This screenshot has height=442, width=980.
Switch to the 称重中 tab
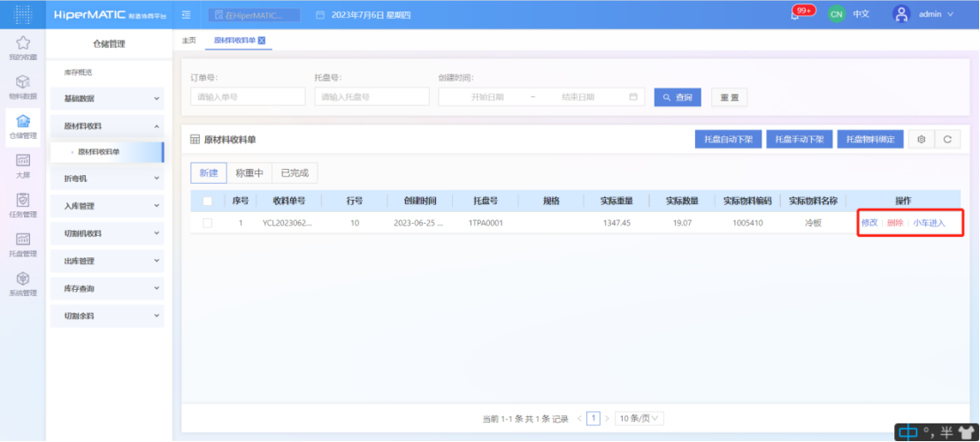point(249,173)
